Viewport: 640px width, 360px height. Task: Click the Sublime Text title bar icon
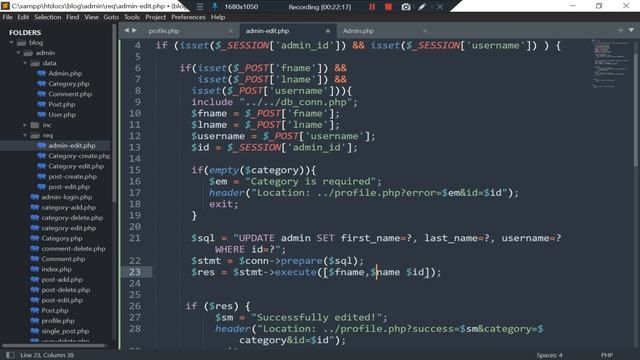(x=5, y=6)
